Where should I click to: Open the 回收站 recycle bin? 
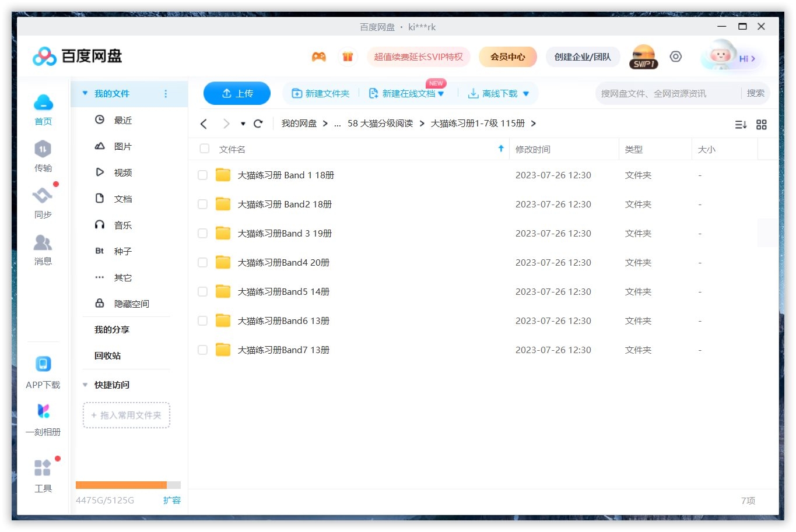click(x=107, y=355)
